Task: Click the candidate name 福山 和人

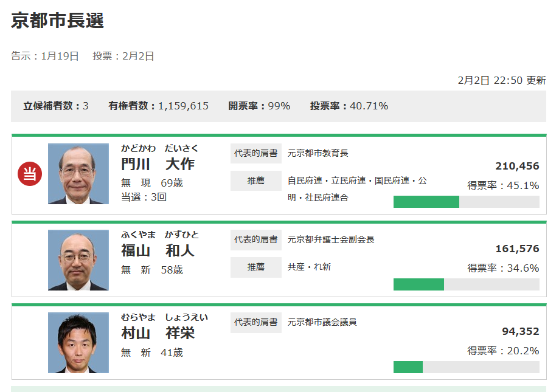Action: click(158, 250)
